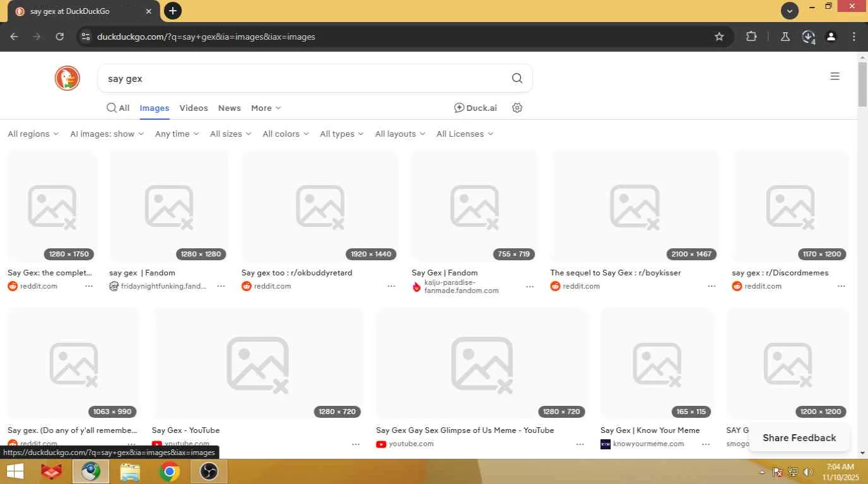Show hidden system tray icons
868x484 pixels.
762,472
